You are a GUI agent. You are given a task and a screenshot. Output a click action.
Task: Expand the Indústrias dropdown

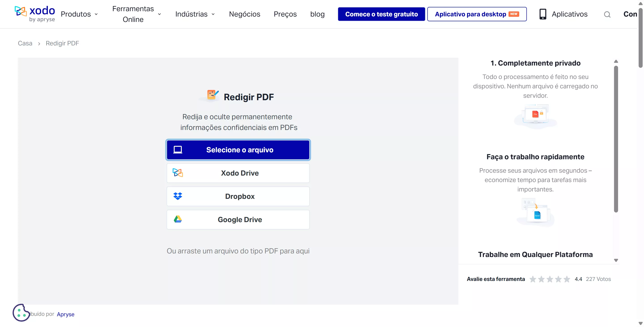(x=195, y=14)
